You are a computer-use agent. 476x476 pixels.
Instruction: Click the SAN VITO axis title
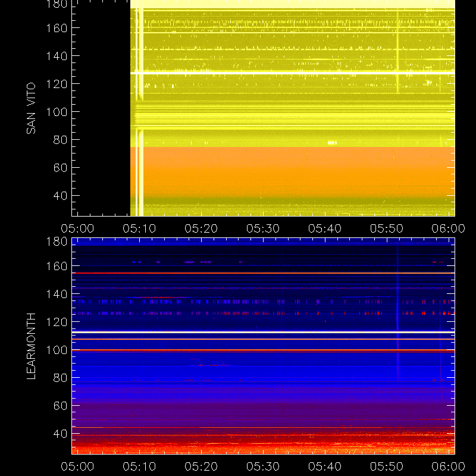pyautogui.click(x=31, y=108)
